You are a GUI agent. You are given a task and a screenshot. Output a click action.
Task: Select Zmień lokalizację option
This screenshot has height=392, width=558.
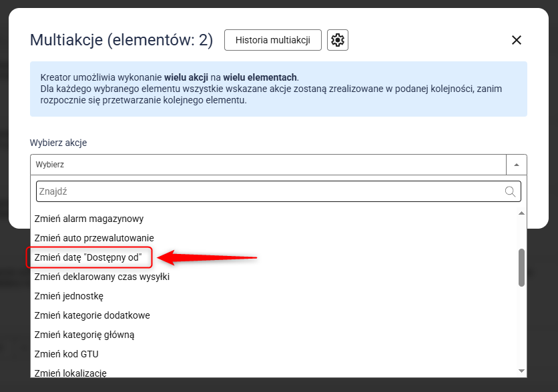70,372
